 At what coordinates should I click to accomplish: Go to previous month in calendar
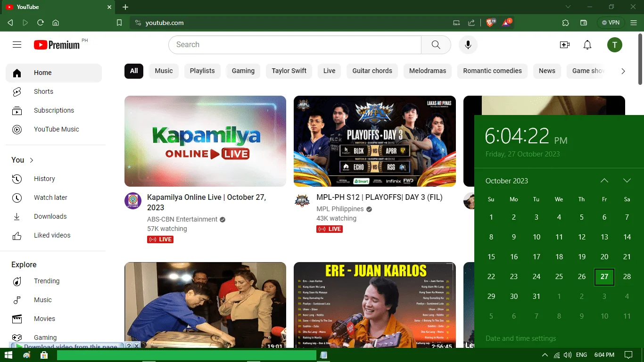coord(604,181)
